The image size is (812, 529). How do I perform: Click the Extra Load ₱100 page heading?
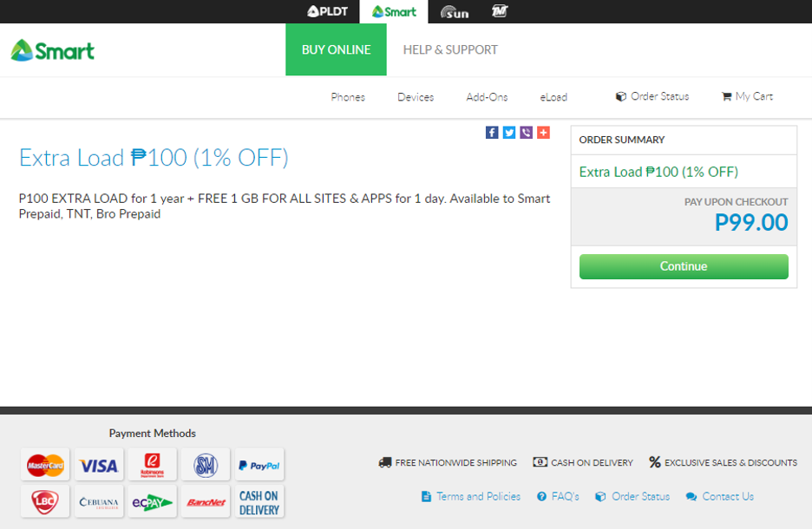coord(154,157)
